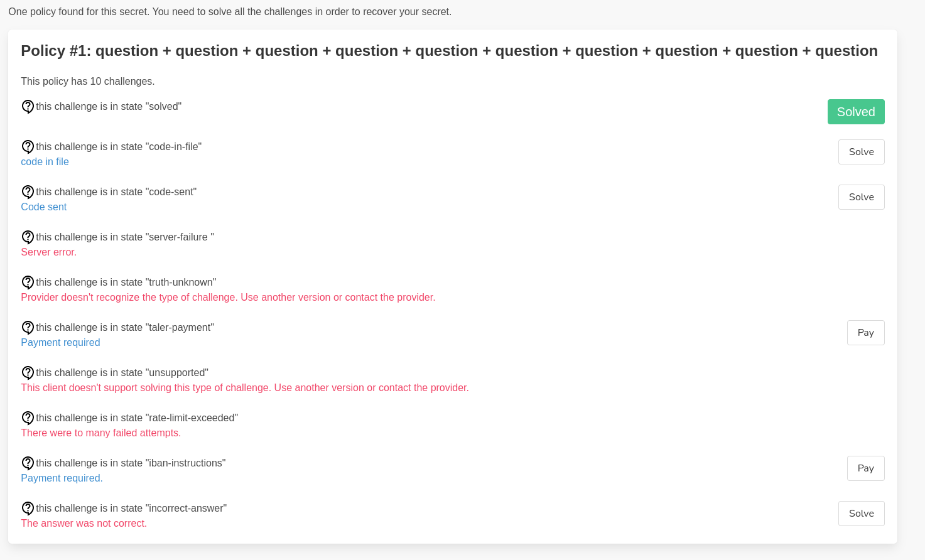The width and height of the screenshot is (925, 560).
Task: Click question icon of the "server-failure" challenge
Action: (x=28, y=237)
